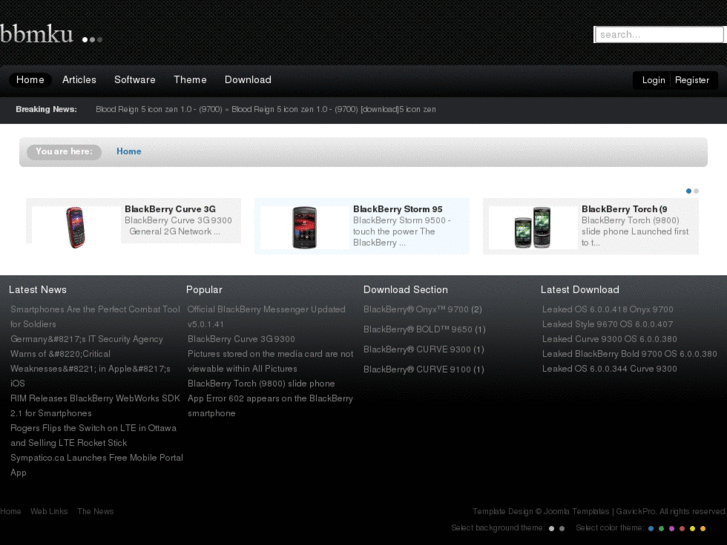Select the red color theme
Viewport: 727px width, 545px height.
682,528
